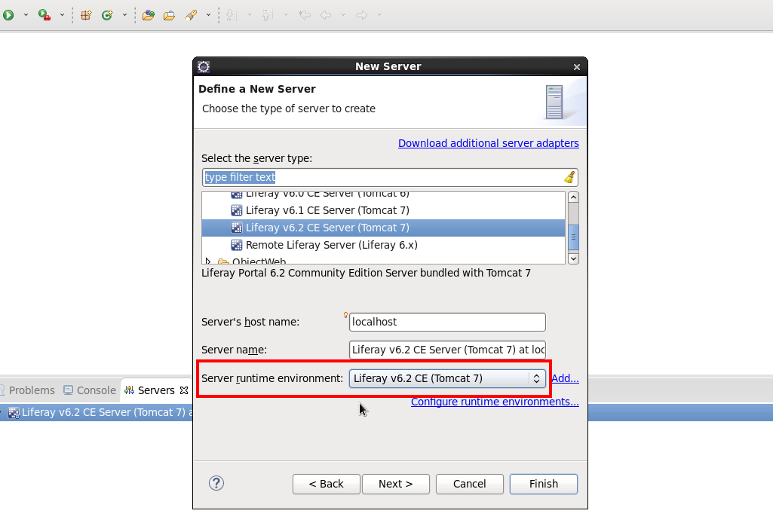Viewport: 773px width, 532px height.
Task: Click the Search flashlight icon
Action: click(191, 15)
